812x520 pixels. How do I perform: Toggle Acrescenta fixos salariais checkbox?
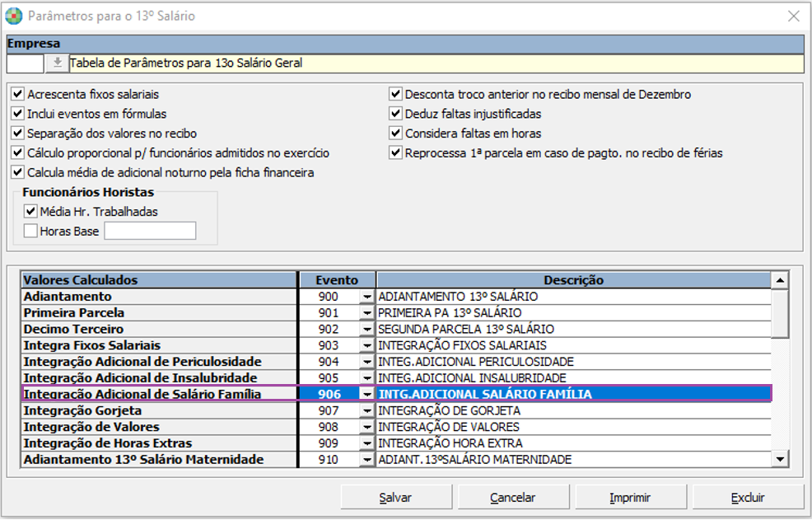pos(17,94)
